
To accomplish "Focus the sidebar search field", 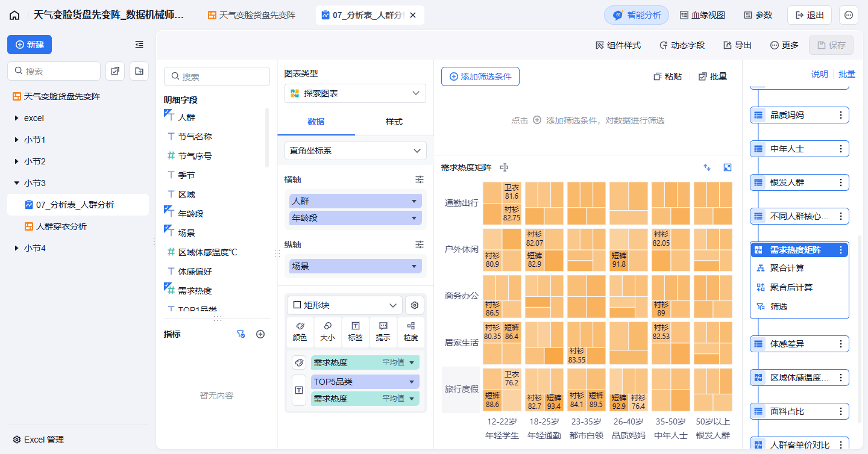I will tap(54, 71).
